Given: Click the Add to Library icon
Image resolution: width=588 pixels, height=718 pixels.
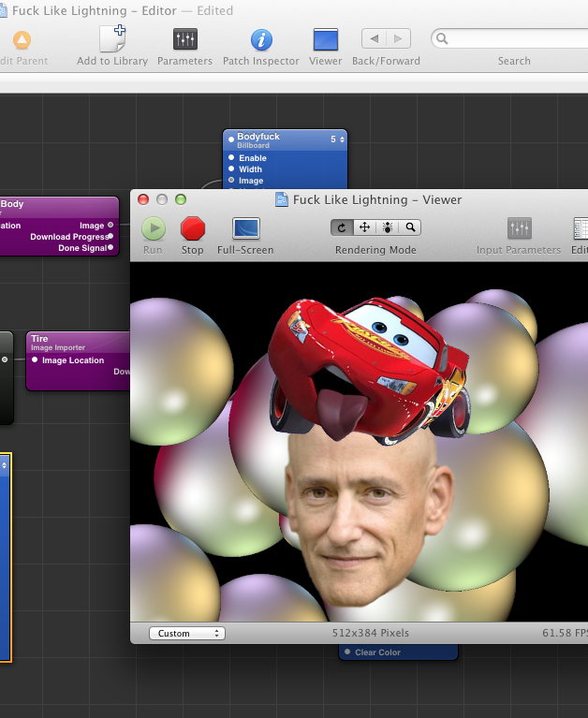Looking at the screenshot, I should (112, 38).
